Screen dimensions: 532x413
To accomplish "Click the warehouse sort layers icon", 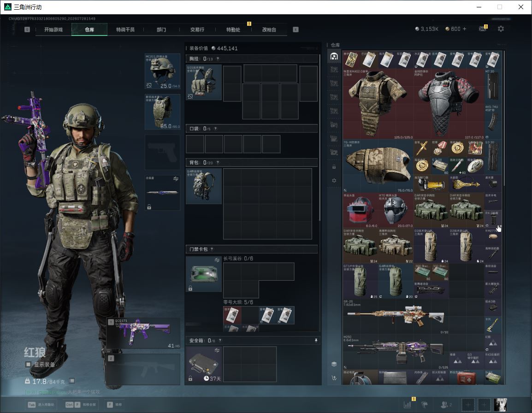I will click(x=334, y=364).
